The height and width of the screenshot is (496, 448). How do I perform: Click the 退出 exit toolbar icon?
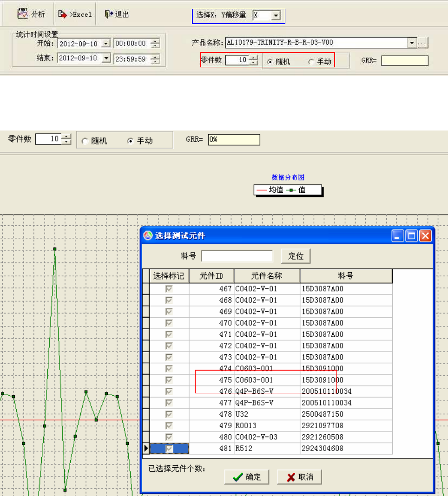tap(109, 14)
